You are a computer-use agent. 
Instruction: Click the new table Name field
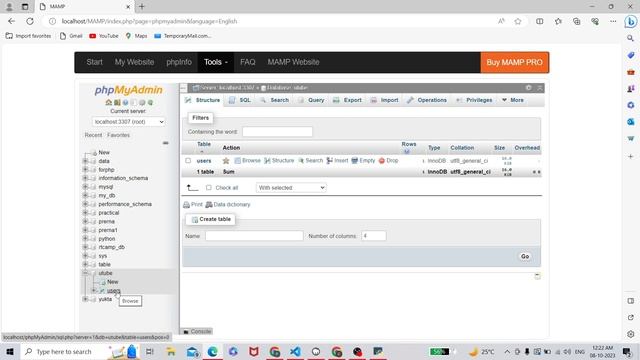[x=254, y=236]
